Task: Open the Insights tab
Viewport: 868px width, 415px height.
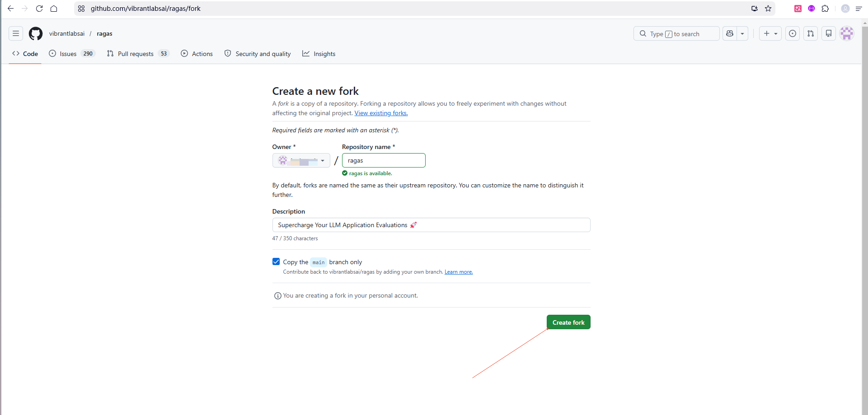Action: [x=319, y=54]
